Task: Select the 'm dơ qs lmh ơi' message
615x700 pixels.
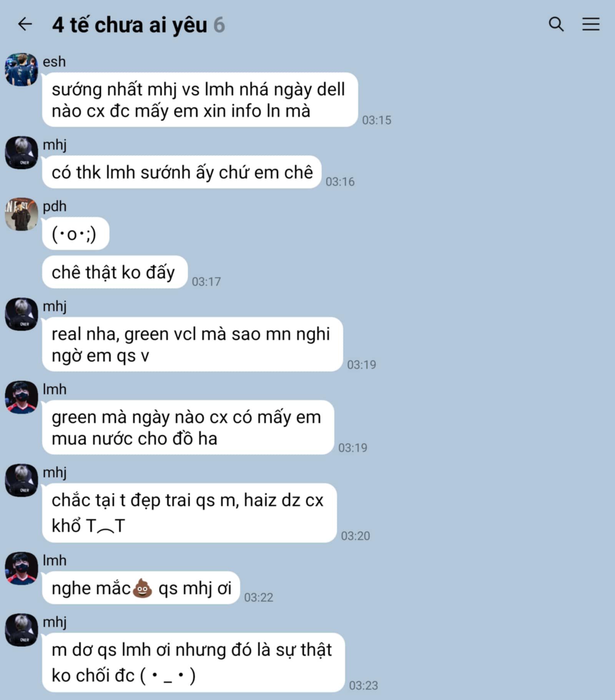Action: (193, 662)
